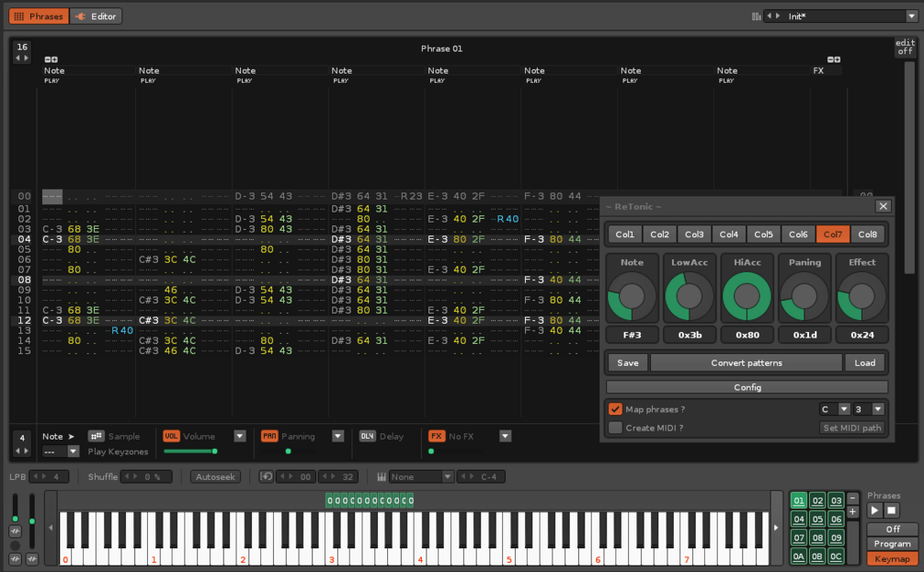Image resolution: width=924 pixels, height=572 pixels.
Task: Click the Paning rotary knob
Action: (x=804, y=296)
